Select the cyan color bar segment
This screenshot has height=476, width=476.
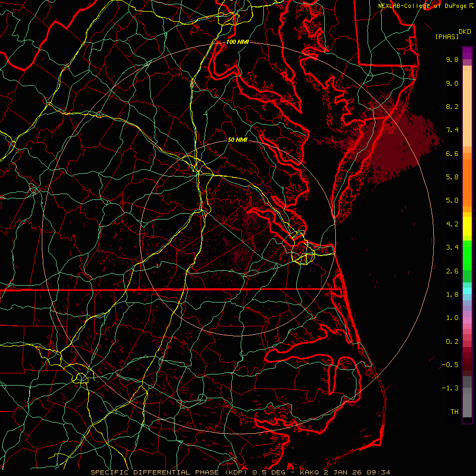pyautogui.click(x=467, y=291)
